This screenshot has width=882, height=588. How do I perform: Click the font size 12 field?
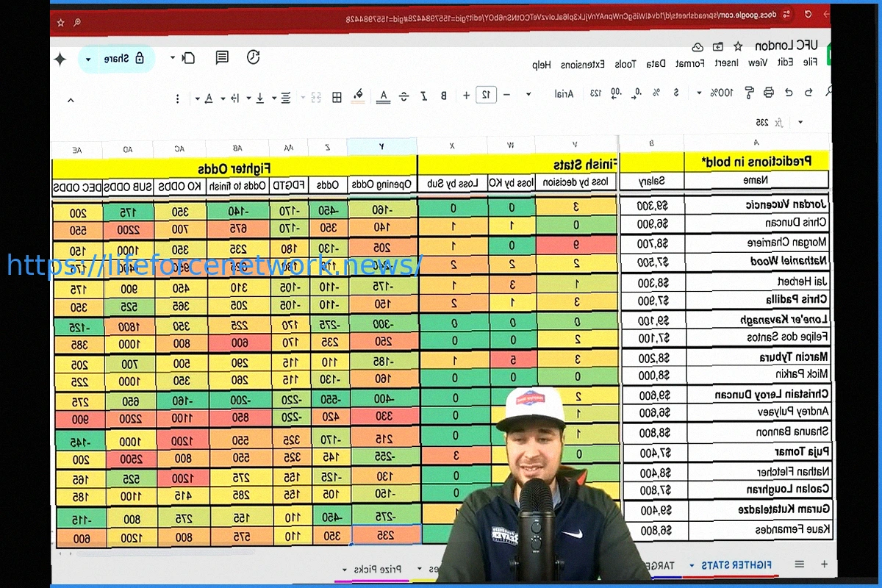[486, 95]
